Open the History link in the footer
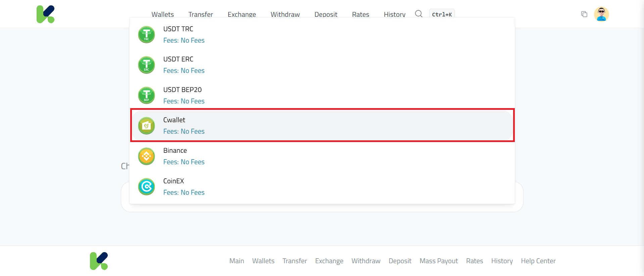 point(502,261)
